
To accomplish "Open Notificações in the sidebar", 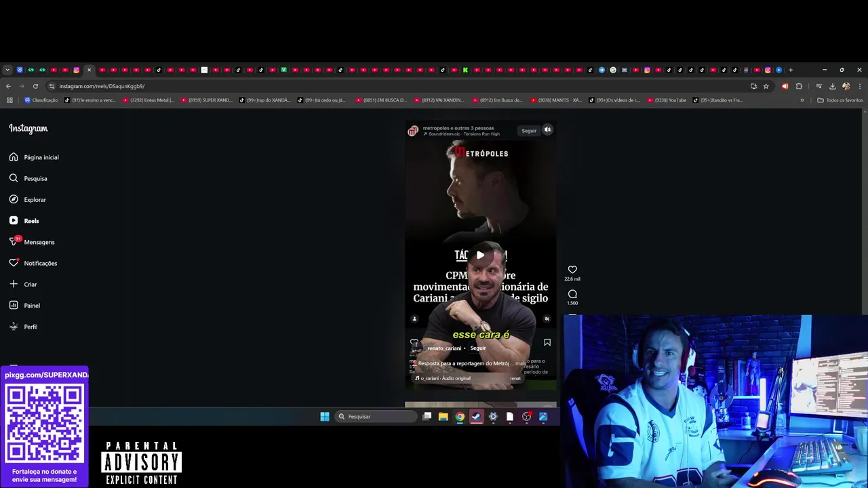I will (33, 263).
